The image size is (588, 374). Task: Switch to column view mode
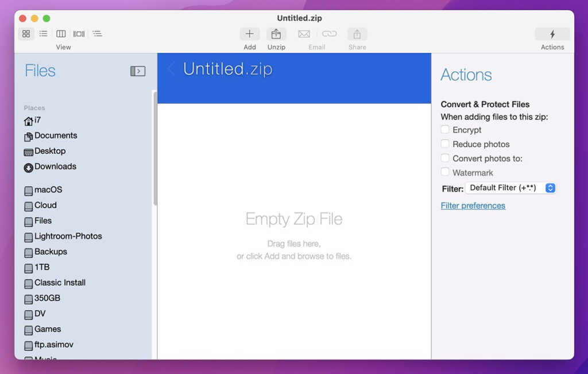pyautogui.click(x=61, y=34)
